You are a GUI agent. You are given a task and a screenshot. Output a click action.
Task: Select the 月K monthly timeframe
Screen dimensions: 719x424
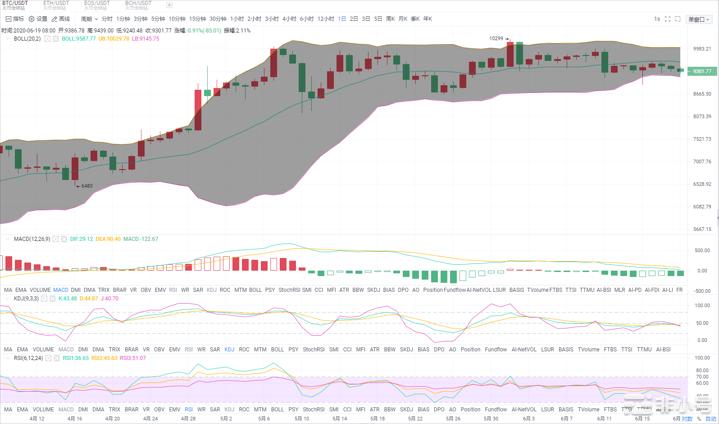click(403, 19)
